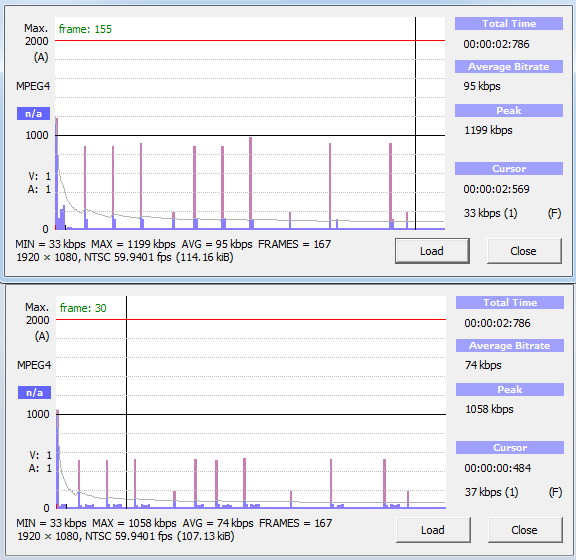Toggle the n/a badge beside the frame 155 graph
The width and height of the screenshot is (576, 560).
point(33,114)
